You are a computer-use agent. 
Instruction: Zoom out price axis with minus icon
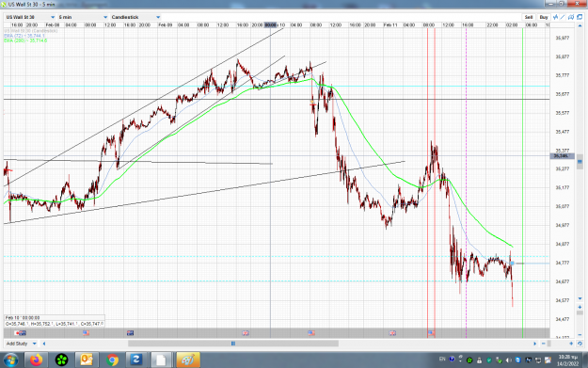(x=580, y=334)
